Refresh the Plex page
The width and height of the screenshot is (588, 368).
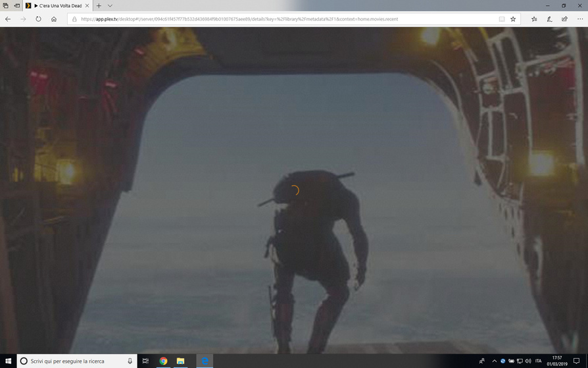point(38,19)
